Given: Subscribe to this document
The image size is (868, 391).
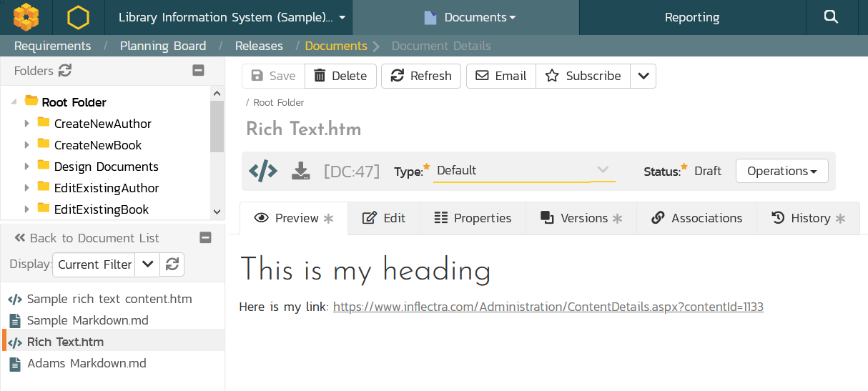Looking at the screenshot, I should 583,76.
